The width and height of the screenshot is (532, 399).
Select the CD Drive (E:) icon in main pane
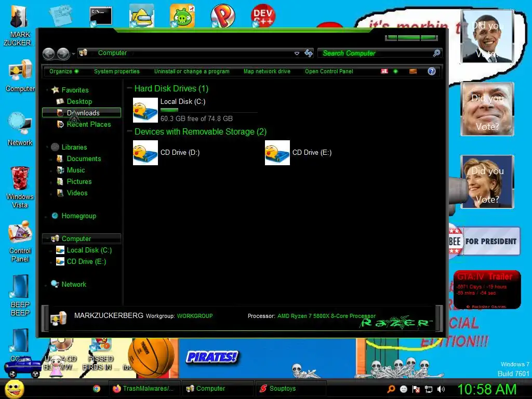[277, 153]
